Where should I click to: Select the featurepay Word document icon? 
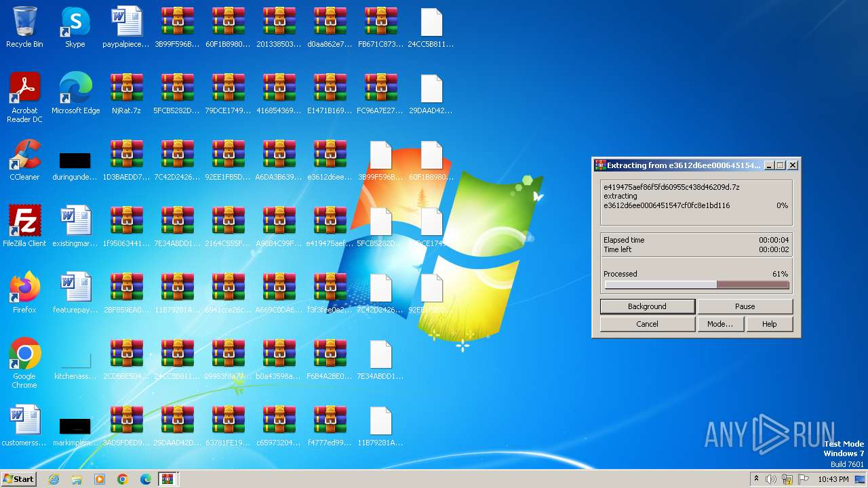[75, 288]
